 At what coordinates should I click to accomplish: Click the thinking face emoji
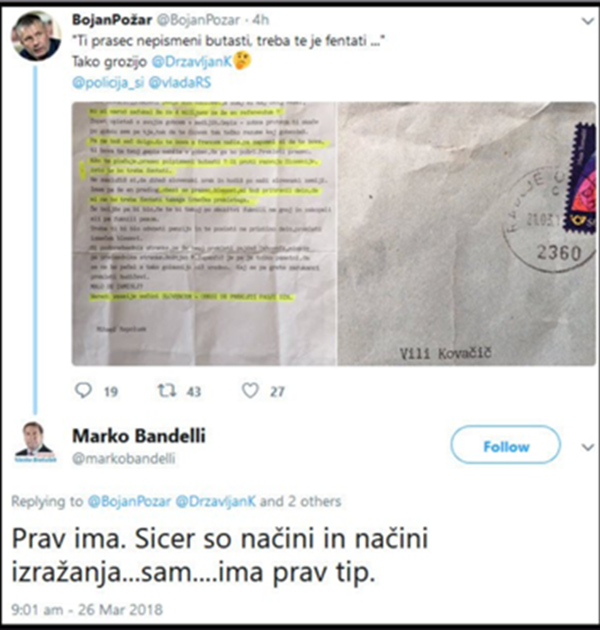pyautogui.click(x=242, y=61)
